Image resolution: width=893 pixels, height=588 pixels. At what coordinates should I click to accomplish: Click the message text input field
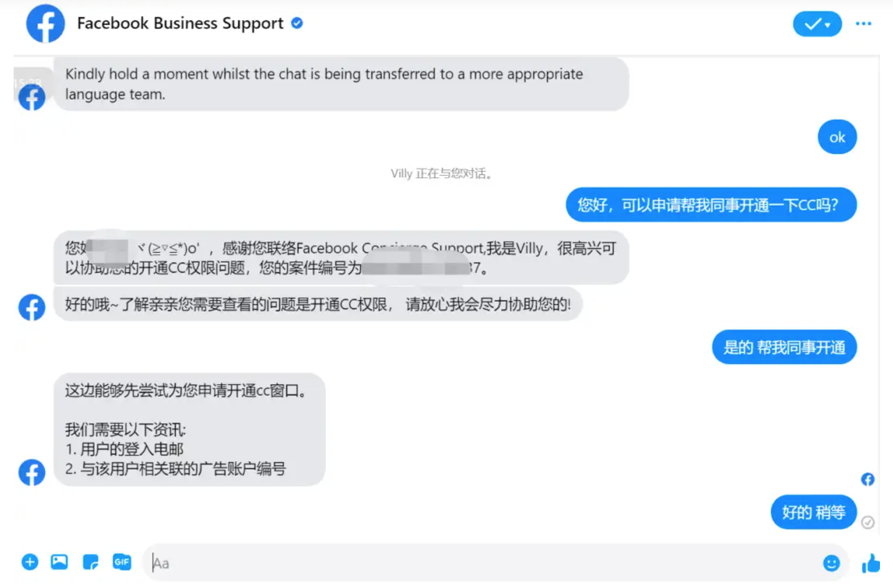pos(495,563)
